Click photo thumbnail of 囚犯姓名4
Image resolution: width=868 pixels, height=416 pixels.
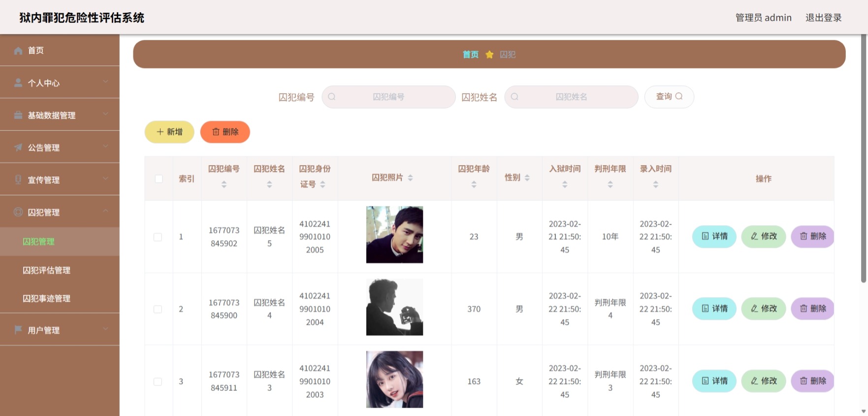click(394, 307)
